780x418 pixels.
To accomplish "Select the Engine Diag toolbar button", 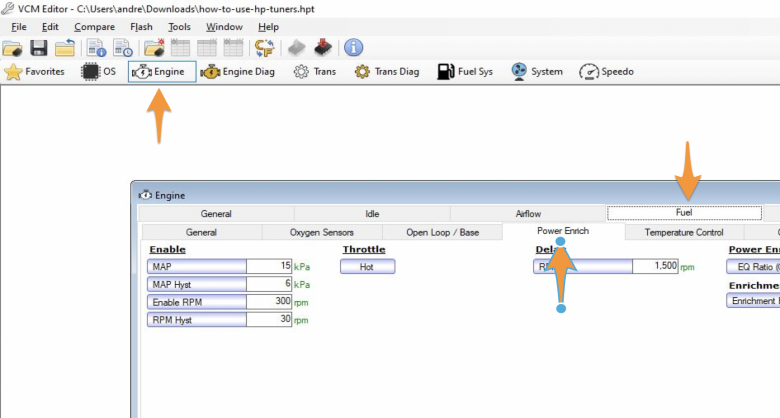I will [240, 72].
